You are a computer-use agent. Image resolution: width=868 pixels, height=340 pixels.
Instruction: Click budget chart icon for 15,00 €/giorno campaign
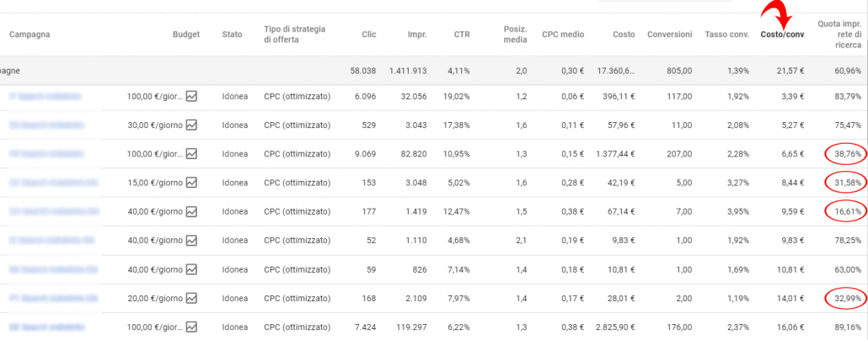coord(191,183)
